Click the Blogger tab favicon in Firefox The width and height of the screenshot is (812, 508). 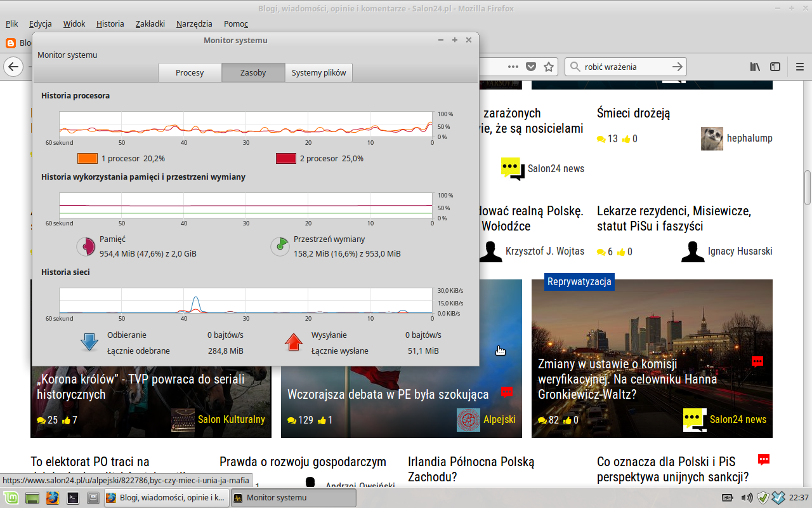click(10, 43)
